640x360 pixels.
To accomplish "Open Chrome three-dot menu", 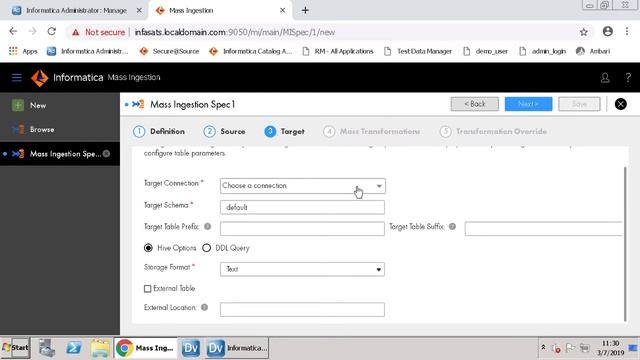I will 627,31.
